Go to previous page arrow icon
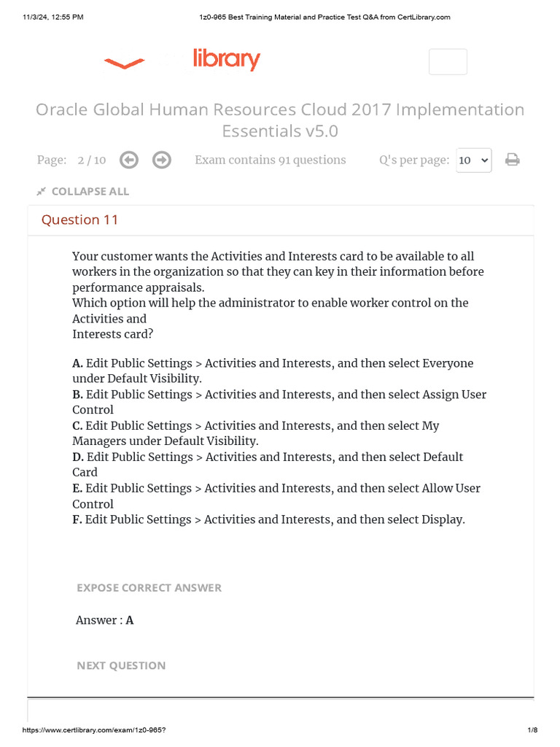The height and width of the screenshot is (747, 560). tap(129, 160)
